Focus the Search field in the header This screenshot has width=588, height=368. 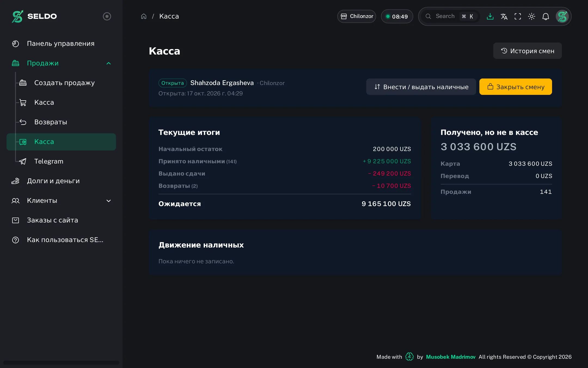pos(451,16)
